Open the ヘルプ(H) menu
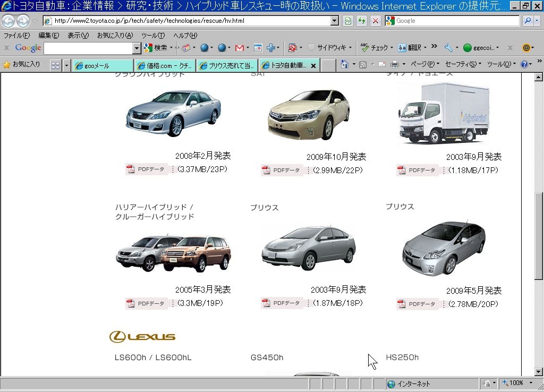Screen dimensions: 544x392 (185, 36)
